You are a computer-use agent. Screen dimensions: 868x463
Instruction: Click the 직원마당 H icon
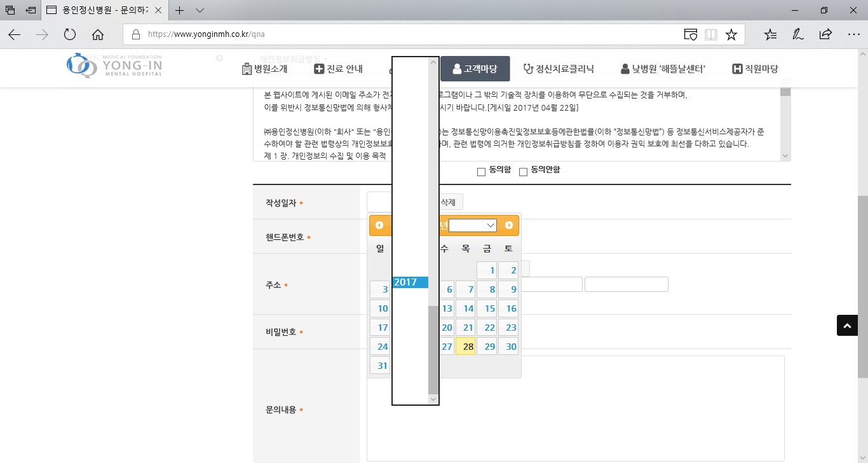[x=737, y=69]
